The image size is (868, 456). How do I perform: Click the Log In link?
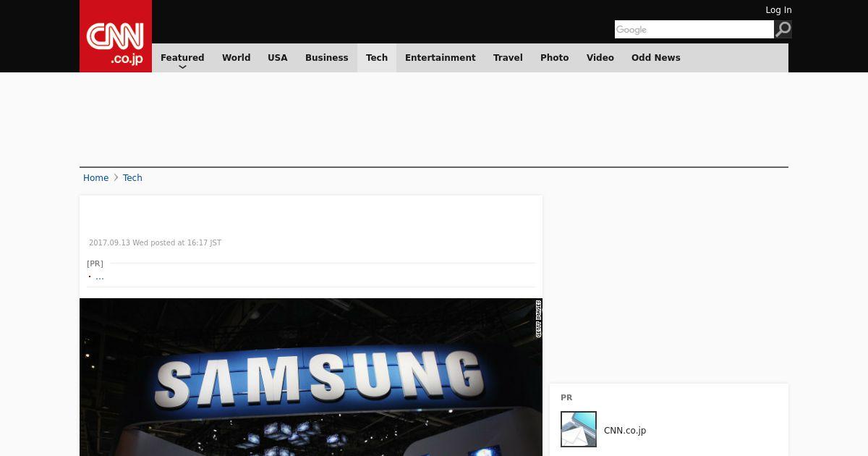pos(778,10)
